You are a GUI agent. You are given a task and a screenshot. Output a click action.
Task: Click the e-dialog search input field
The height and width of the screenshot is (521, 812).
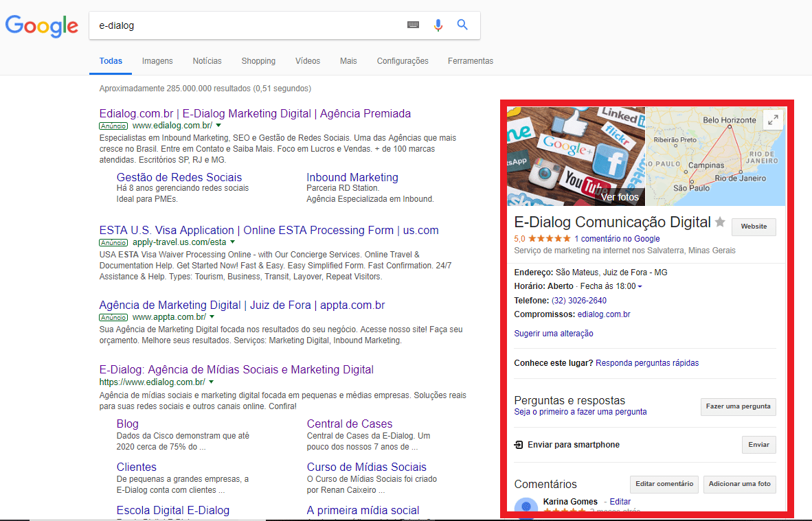click(247, 25)
